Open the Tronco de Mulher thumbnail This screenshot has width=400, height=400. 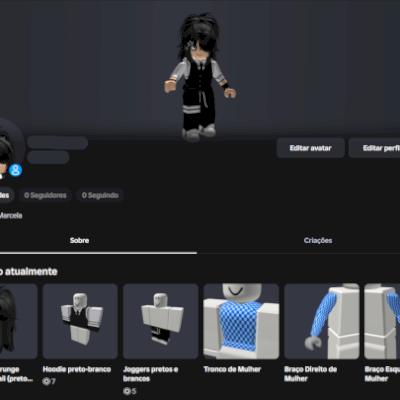pos(241,321)
